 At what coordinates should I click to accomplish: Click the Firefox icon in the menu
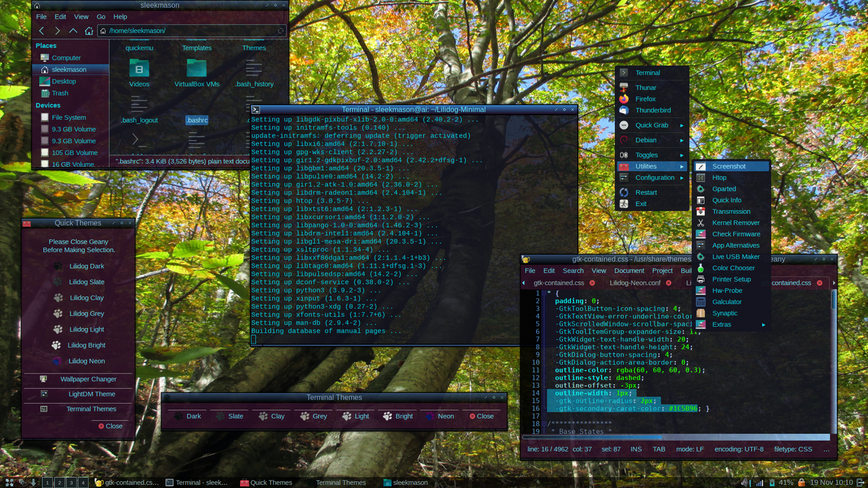tap(624, 99)
